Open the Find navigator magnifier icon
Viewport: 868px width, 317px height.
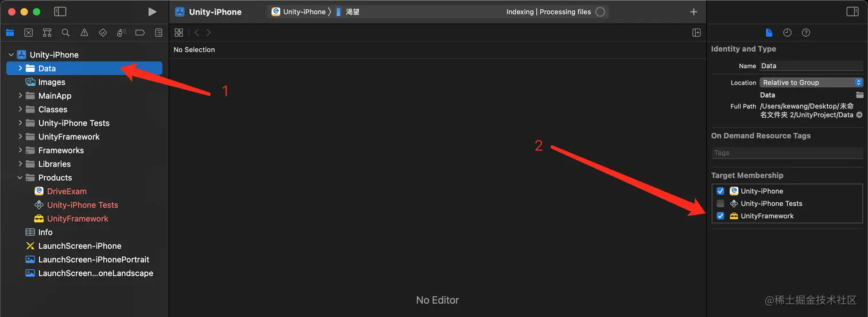coord(65,33)
